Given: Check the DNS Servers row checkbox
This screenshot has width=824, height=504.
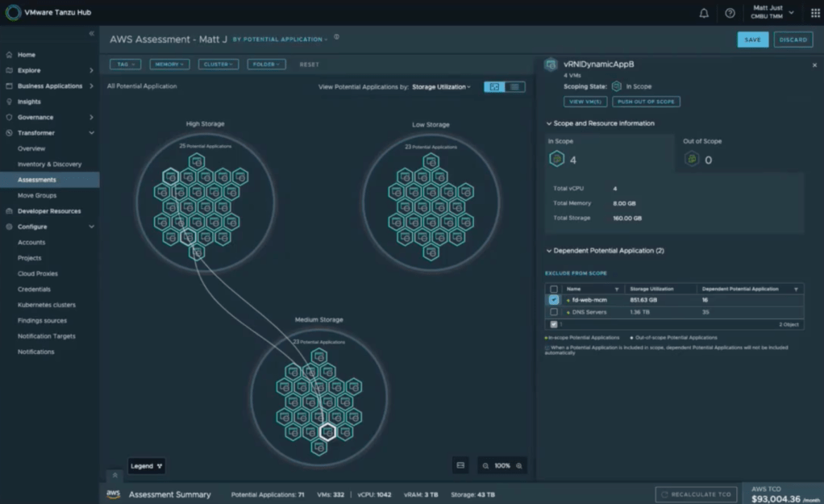Looking at the screenshot, I should 553,312.
